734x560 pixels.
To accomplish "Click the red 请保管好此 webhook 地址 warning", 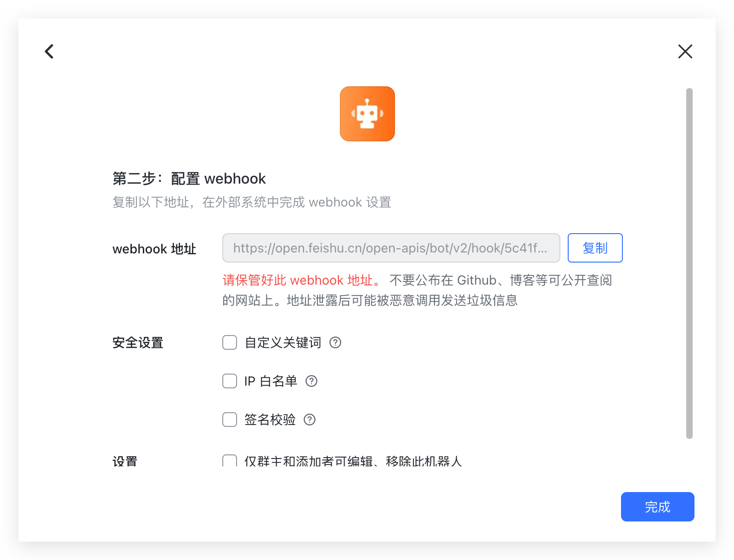I will (301, 280).
